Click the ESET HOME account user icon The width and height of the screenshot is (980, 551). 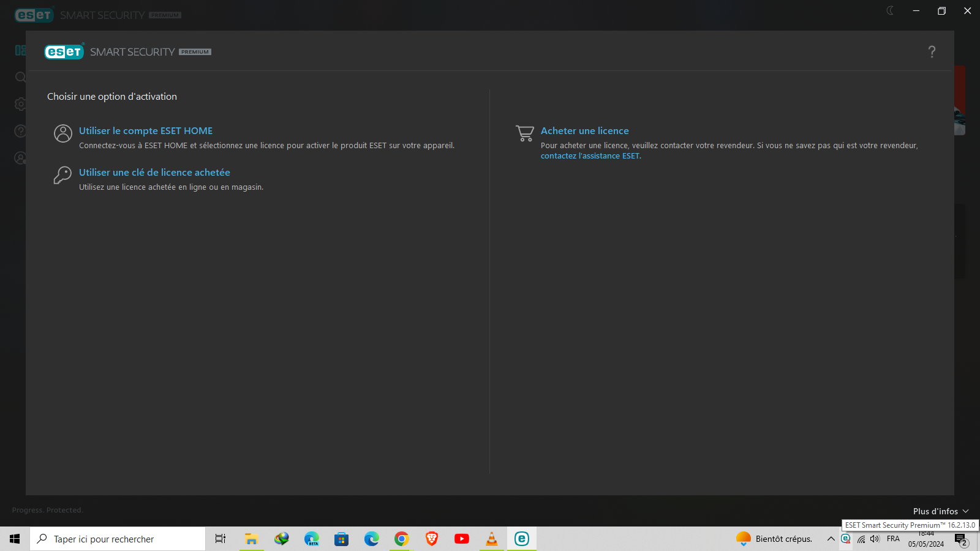tap(63, 133)
